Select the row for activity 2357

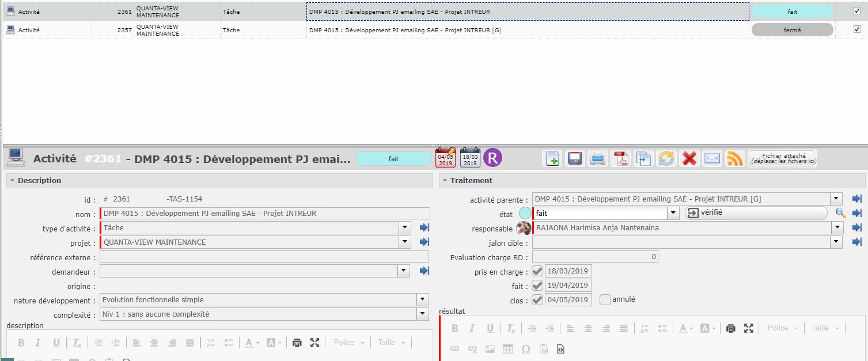click(x=434, y=30)
